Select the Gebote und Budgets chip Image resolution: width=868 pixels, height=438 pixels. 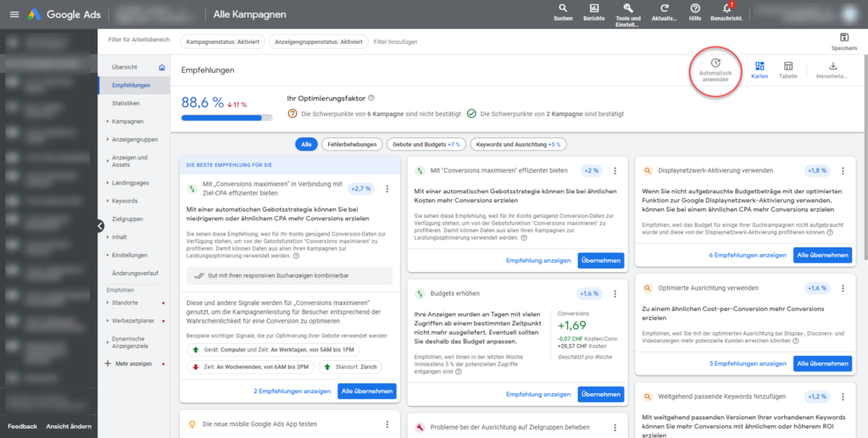426,144
